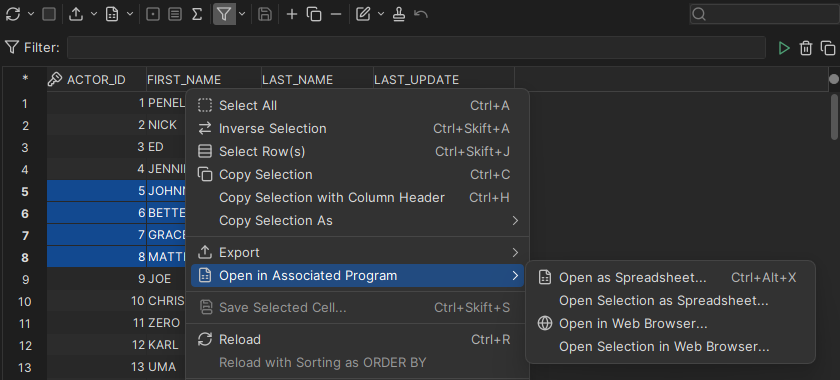Choose Open as Spreadsheet... submenu item
Screen dimensions: 840x380
(670, 278)
